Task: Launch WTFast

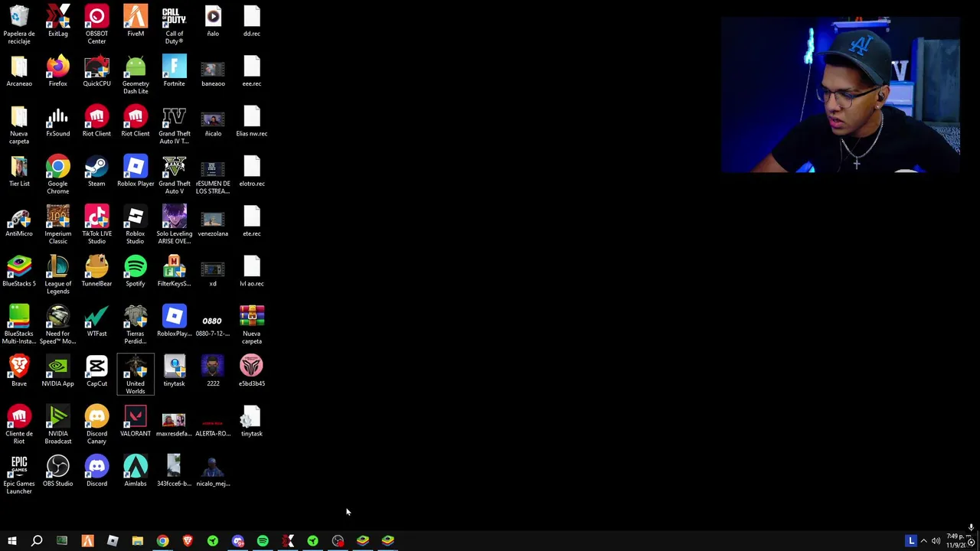Action: tap(96, 321)
